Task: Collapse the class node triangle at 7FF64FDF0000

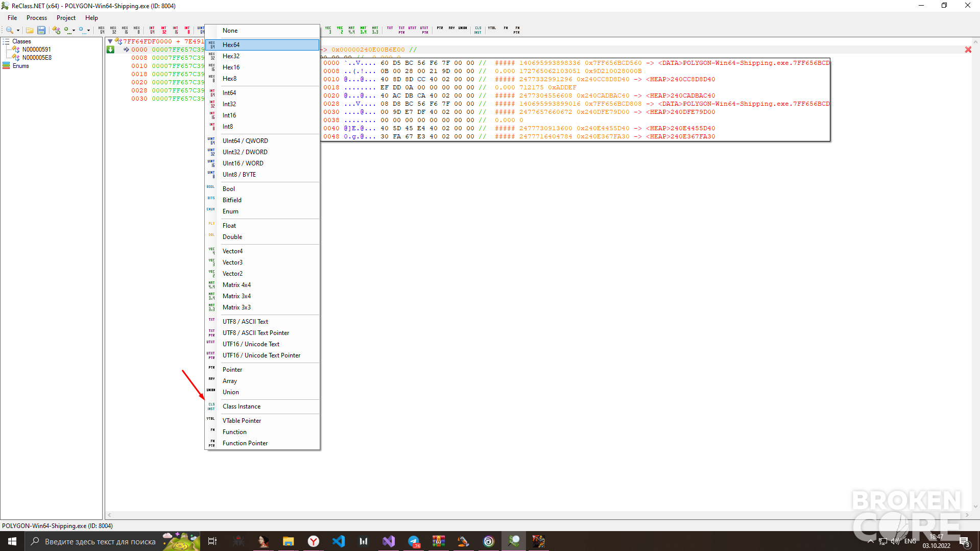Action: click(x=110, y=41)
